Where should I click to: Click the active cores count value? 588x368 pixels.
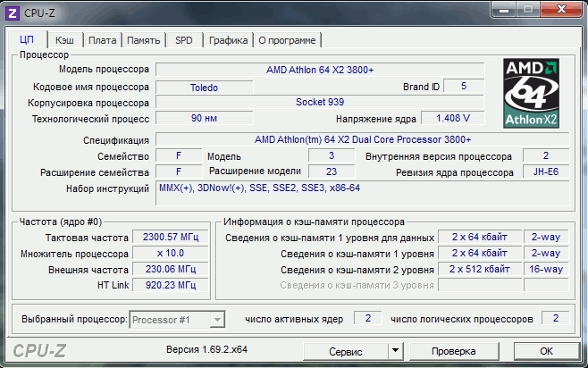[368, 318]
